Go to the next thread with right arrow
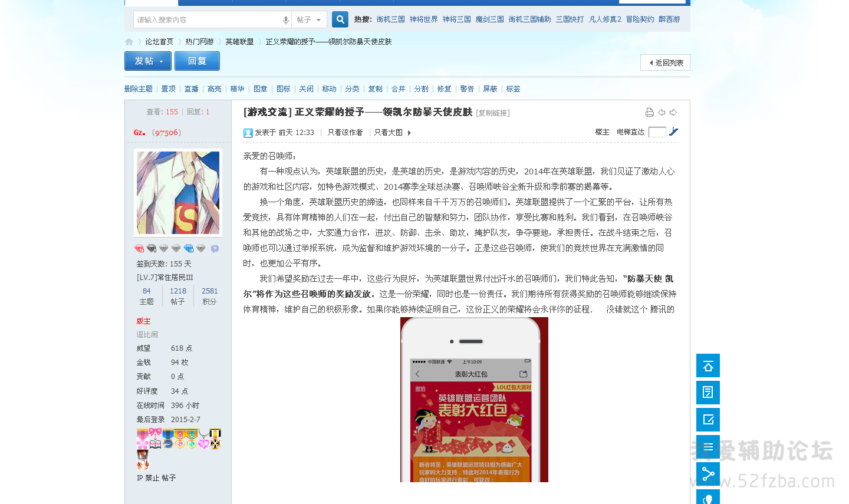 point(673,113)
